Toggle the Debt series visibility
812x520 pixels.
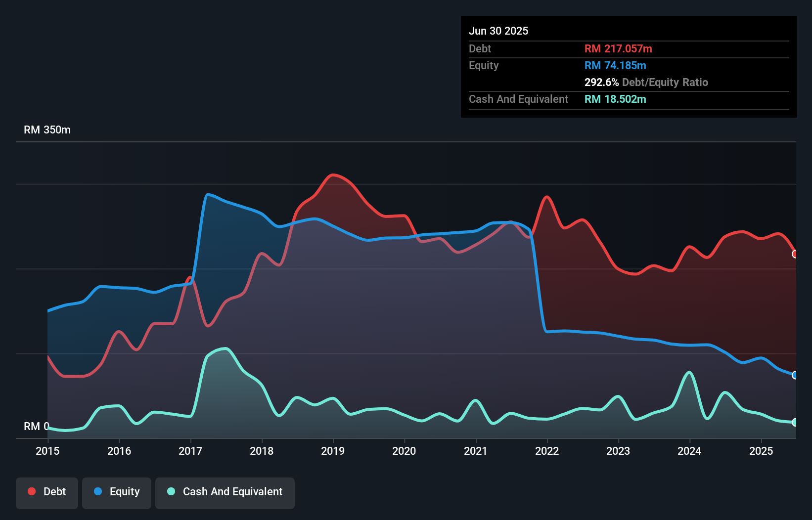(47, 491)
